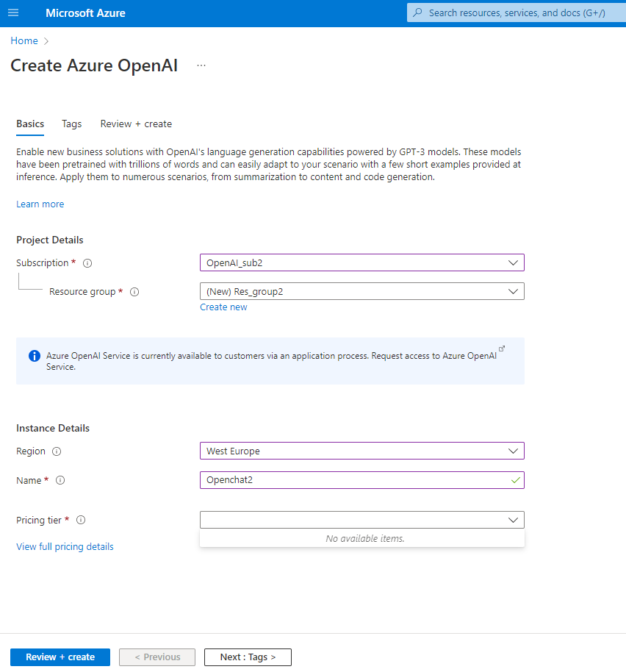Image resolution: width=626 pixels, height=672 pixels.
Task: Open the external link icon in the info banner
Action: (x=502, y=348)
